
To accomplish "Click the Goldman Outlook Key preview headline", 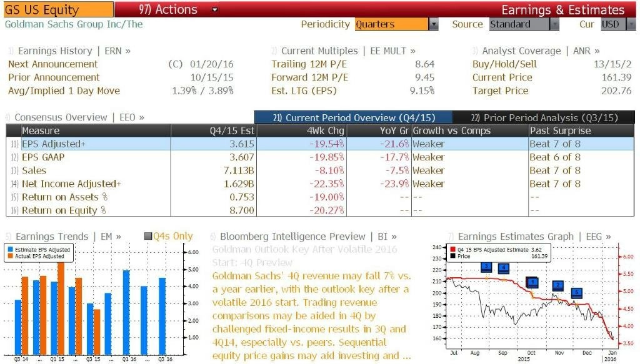I will tap(304, 255).
